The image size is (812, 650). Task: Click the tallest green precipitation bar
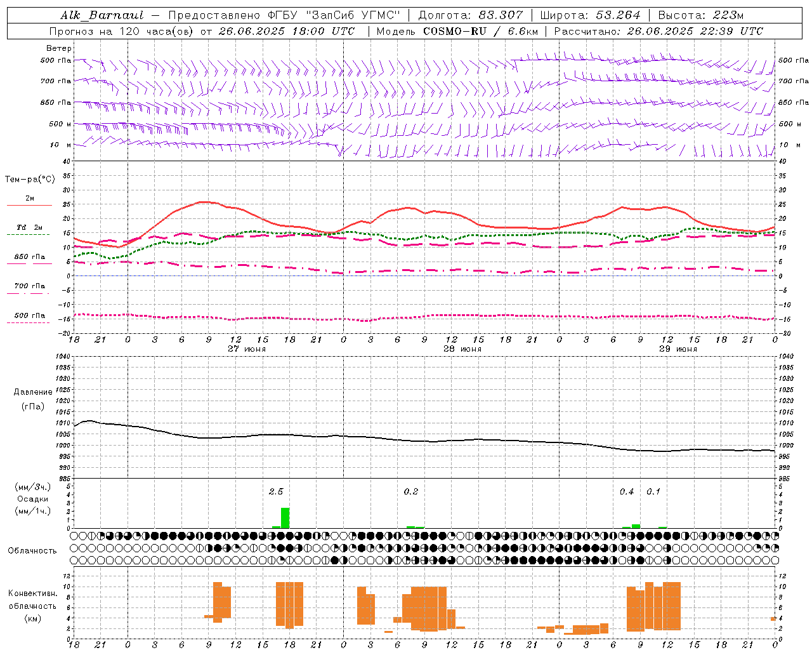(285, 518)
